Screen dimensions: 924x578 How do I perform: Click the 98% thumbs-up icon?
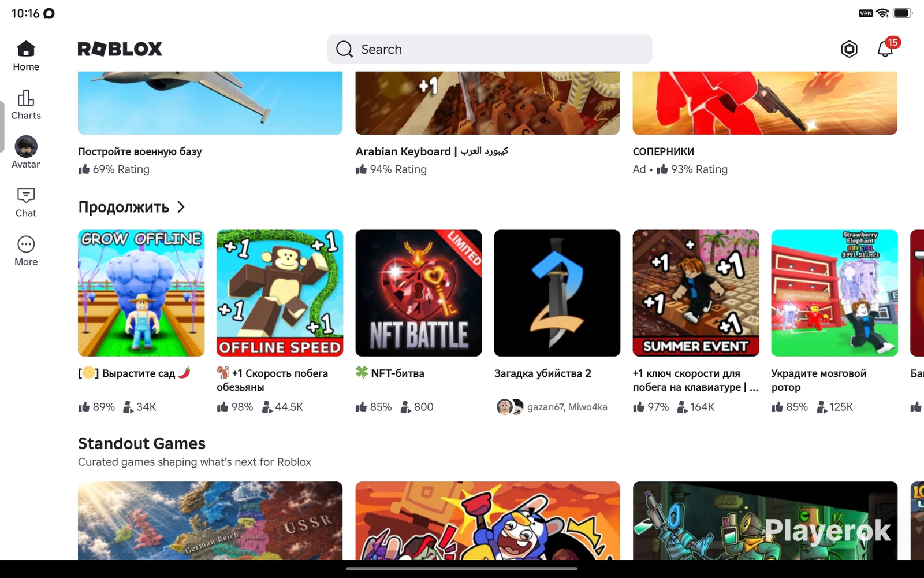tap(223, 407)
